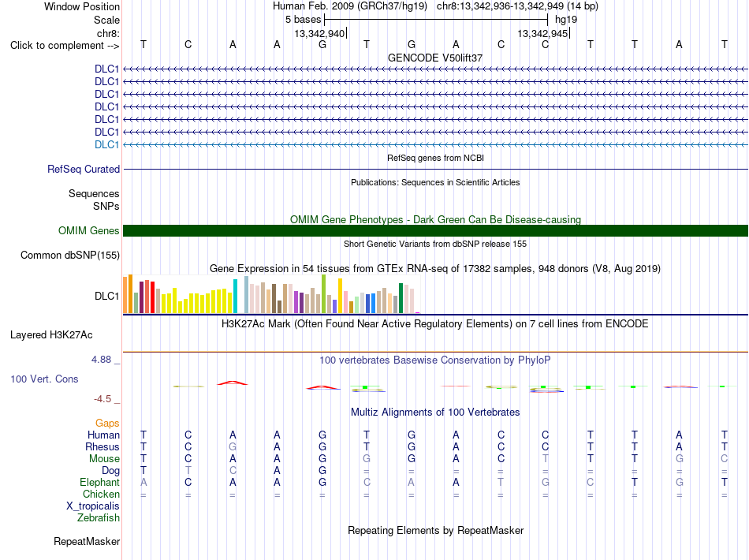This screenshot has width=749, height=560.
Task: Click the 'Sequences' track label
Action: click(x=94, y=193)
